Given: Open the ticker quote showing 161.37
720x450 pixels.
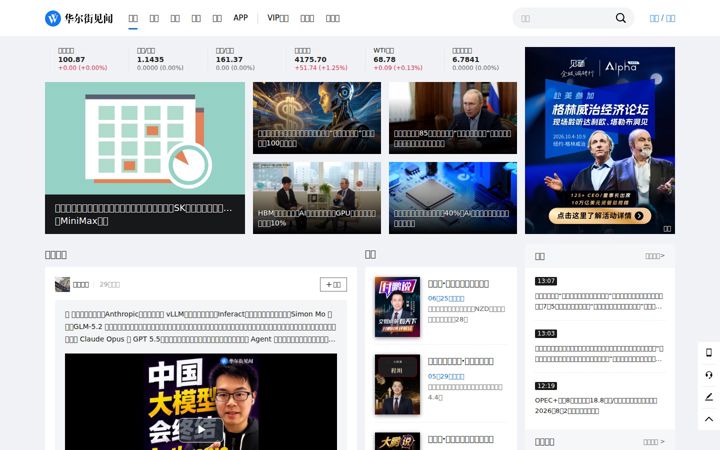Looking at the screenshot, I should [235, 59].
